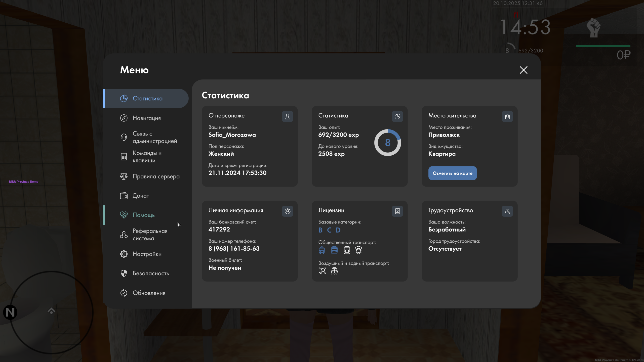Close the Меню window with X
The height and width of the screenshot is (362, 644).
(524, 70)
